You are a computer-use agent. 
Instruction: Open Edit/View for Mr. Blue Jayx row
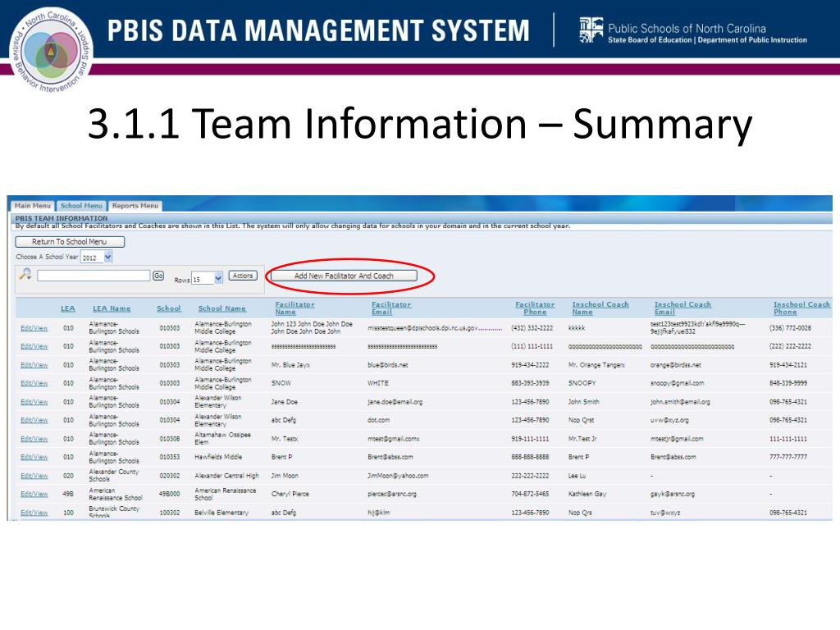click(x=34, y=365)
